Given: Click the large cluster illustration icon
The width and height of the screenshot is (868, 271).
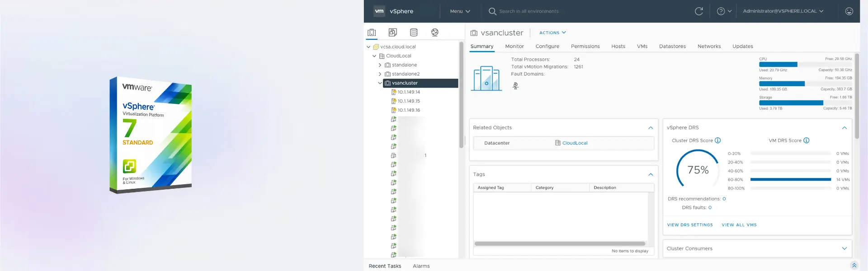Looking at the screenshot, I should point(486,78).
